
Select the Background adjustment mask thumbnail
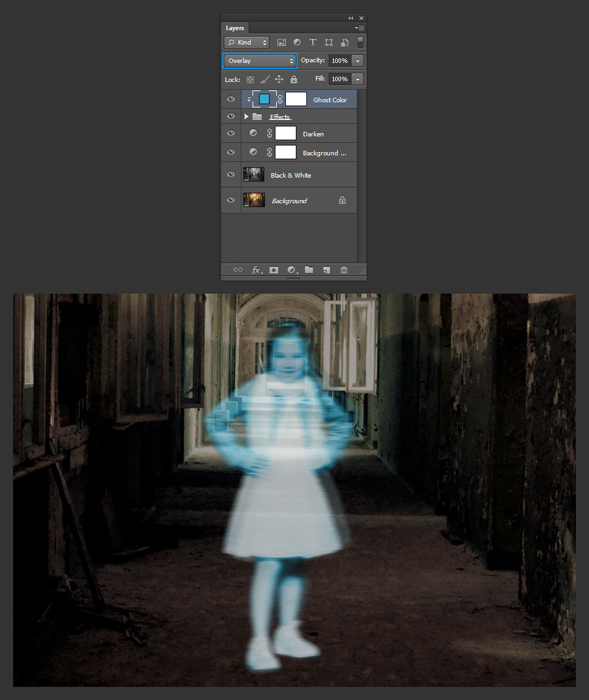[285, 152]
